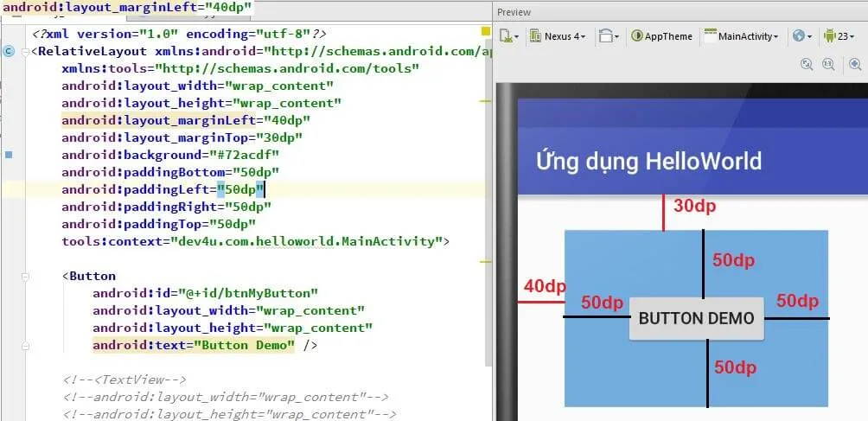The height and width of the screenshot is (421, 868).
Task: Click the xmlns:tools attribute line
Action: coord(240,68)
